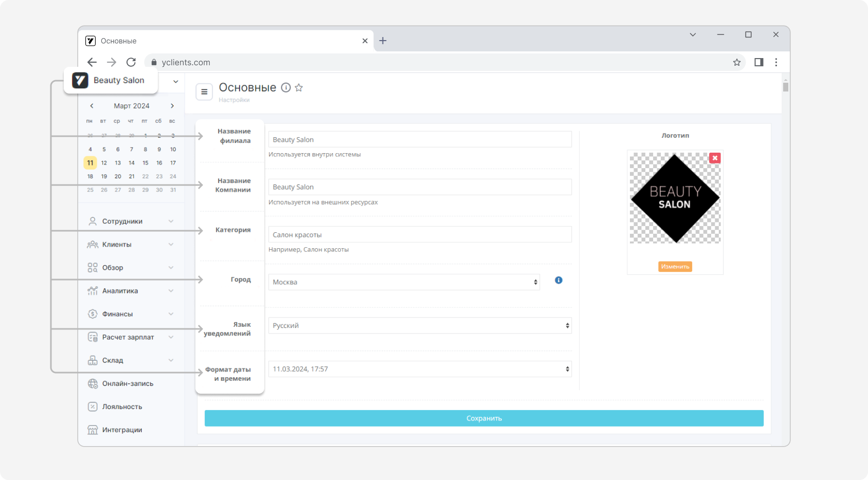868x480 pixels.
Task: Click the Сохранить button
Action: [x=483, y=418]
